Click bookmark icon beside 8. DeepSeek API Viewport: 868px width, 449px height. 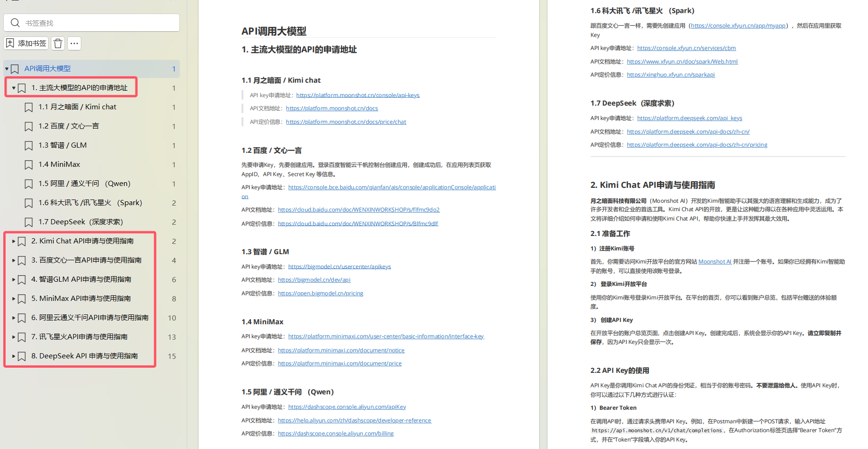[21, 356]
